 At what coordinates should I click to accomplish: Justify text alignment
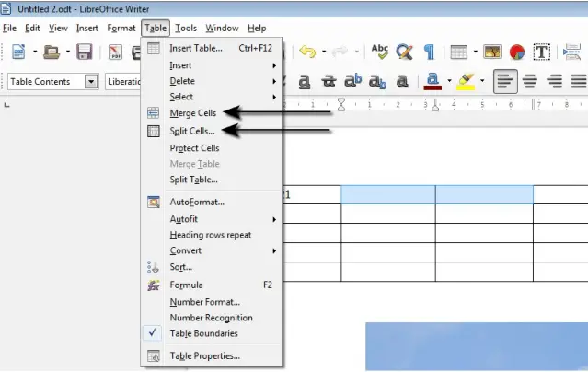click(x=579, y=81)
